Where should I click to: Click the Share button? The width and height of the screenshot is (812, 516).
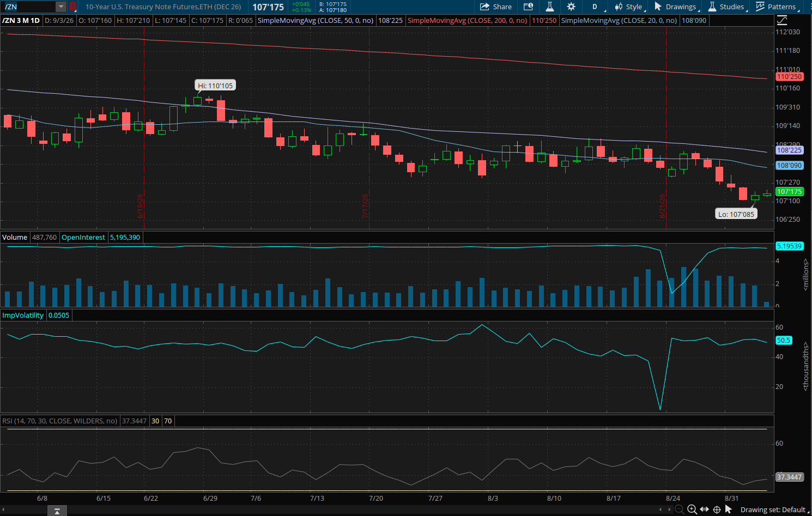point(496,7)
